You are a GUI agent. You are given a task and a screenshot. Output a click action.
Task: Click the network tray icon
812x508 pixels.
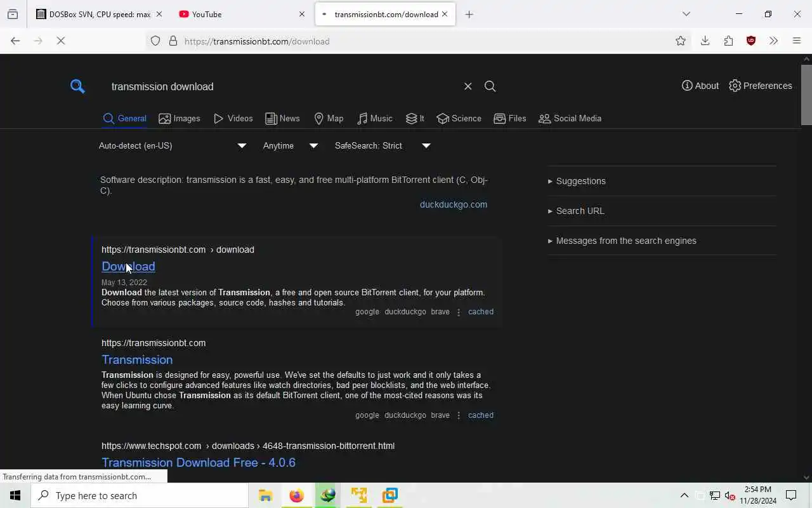pos(714,495)
